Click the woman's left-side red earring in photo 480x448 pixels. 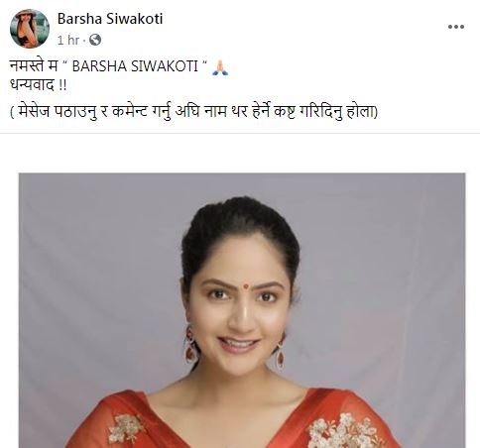(190, 345)
